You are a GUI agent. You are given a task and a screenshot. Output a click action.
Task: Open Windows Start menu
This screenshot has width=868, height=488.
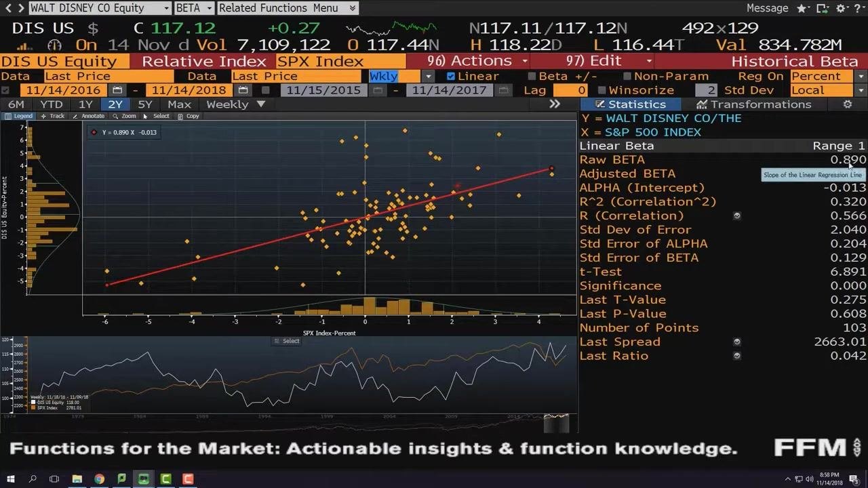10,479
